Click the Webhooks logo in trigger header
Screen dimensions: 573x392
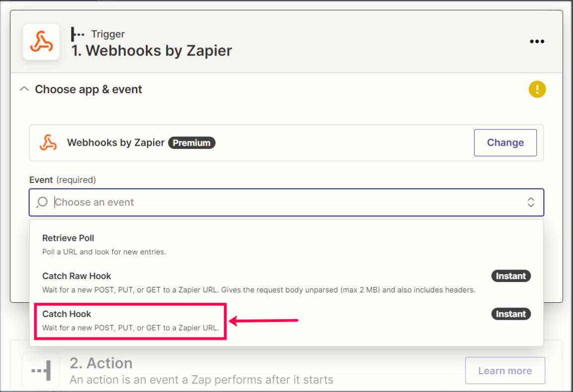pos(41,42)
